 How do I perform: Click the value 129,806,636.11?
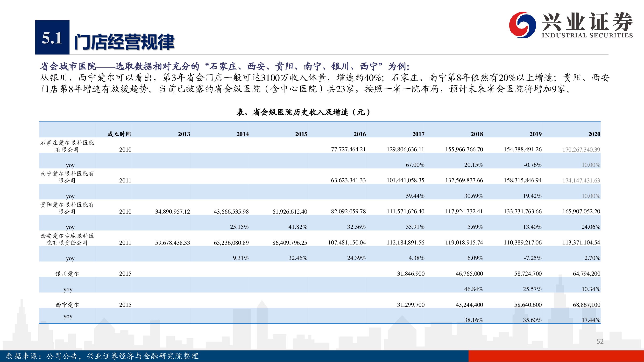point(405,149)
